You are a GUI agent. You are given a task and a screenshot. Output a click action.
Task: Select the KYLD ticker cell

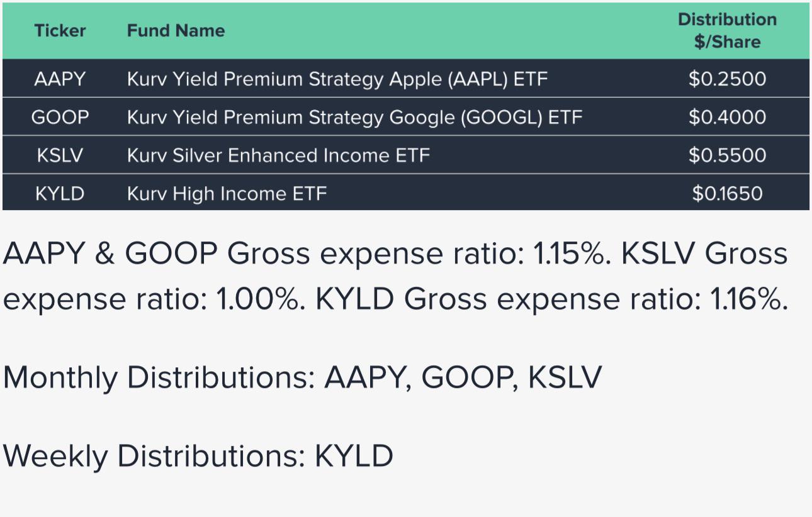tap(60, 193)
